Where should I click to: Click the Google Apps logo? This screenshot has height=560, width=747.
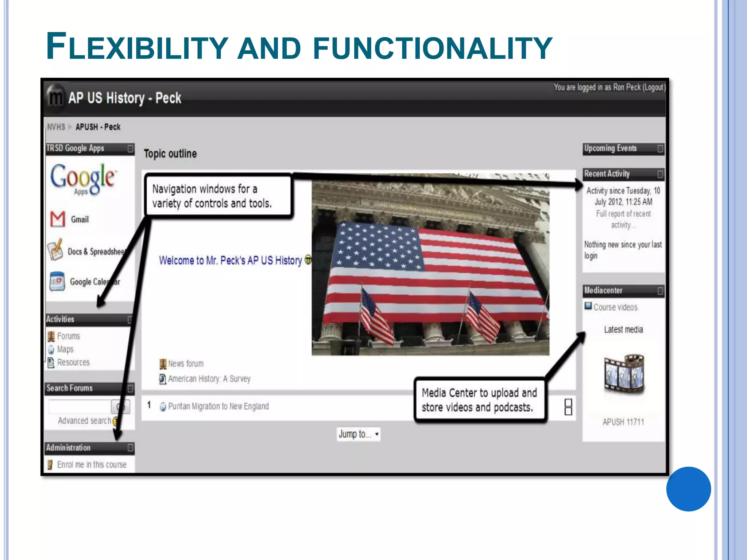coord(83,179)
